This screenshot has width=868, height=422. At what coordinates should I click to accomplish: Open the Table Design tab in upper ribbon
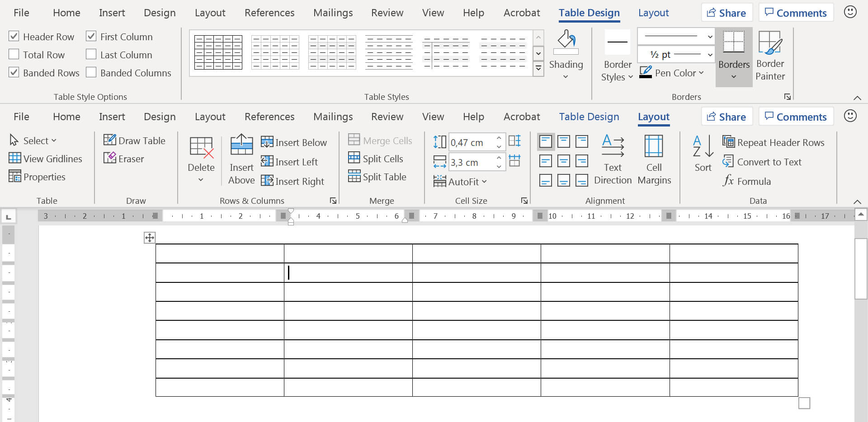coord(589,13)
